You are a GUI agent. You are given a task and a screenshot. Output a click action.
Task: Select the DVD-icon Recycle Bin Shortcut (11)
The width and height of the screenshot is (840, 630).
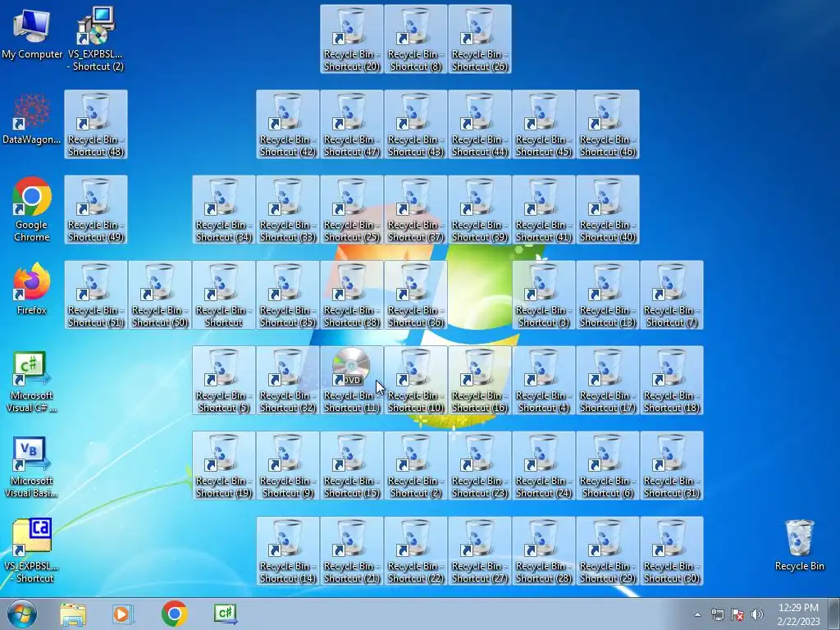(x=351, y=381)
